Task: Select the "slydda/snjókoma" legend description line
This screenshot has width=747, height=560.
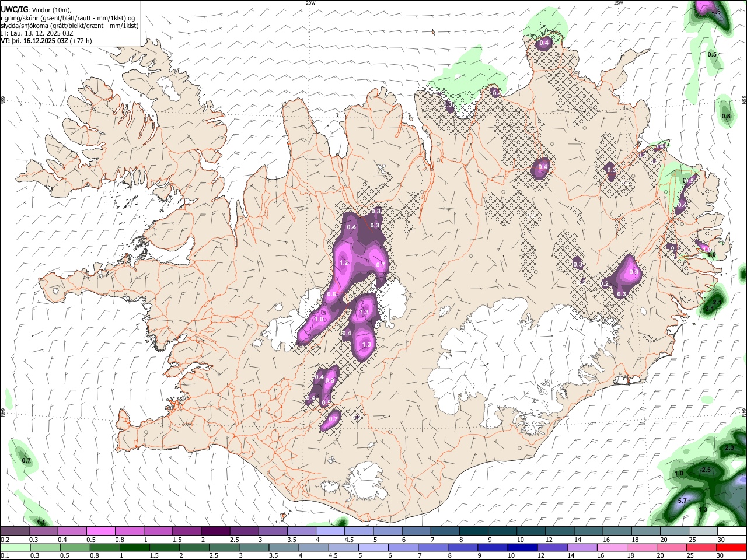Action: [x=69, y=26]
